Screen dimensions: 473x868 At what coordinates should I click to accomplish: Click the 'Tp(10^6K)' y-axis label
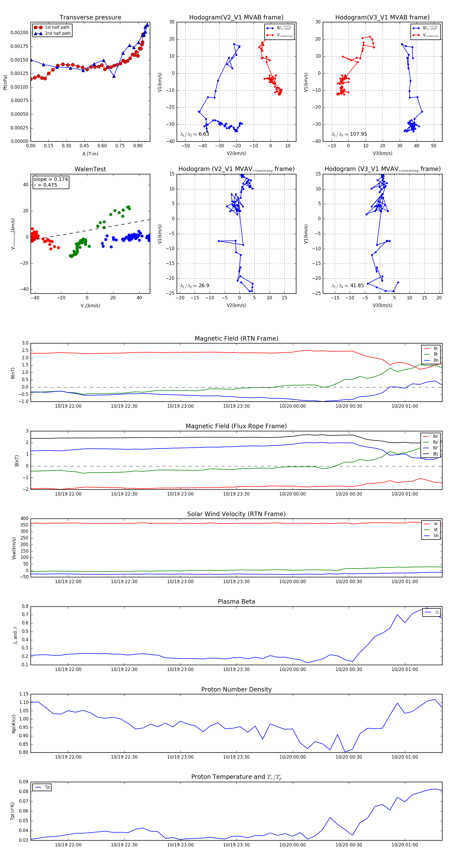tap(12, 811)
